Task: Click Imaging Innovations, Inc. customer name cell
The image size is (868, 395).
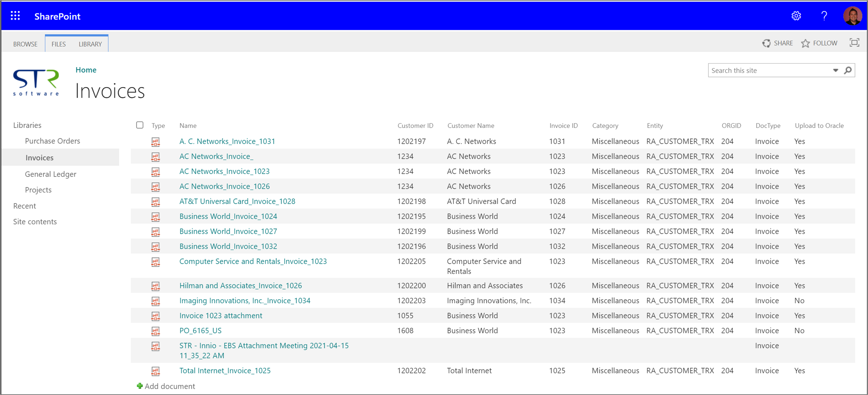Action: pyautogui.click(x=489, y=301)
